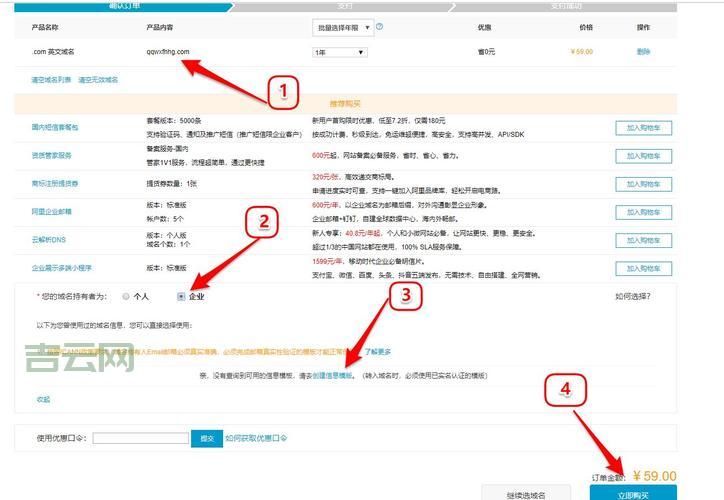Open the 云解析DNS product link
724x500 pixels.
pyautogui.click(x=48, y=240)
